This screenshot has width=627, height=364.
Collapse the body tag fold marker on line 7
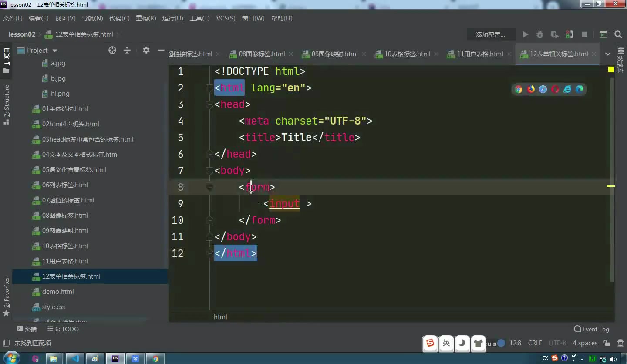pos(209,171)
